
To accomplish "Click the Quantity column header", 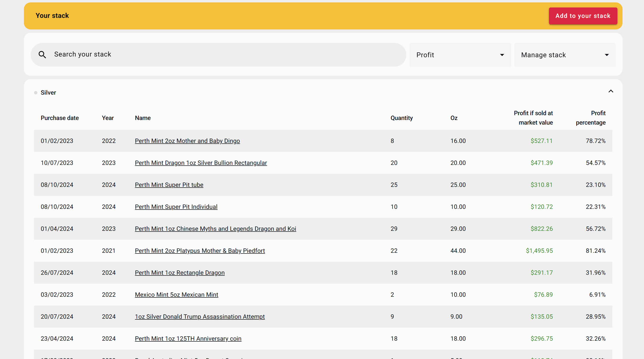I will click(401, 118).
